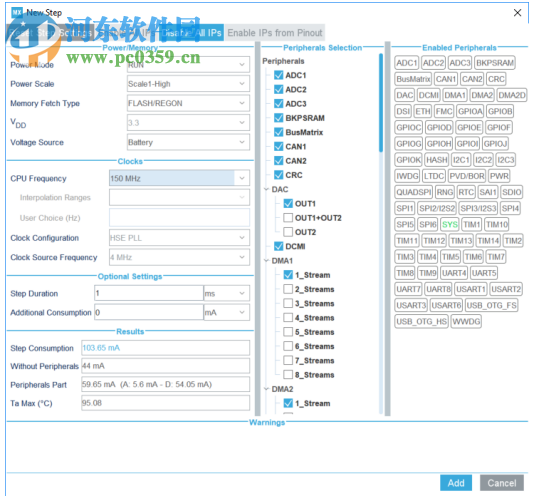The image size is (535, 500).
Task: Toggle DAC OUT1 checkbox
Action: click(x=288, y=204)
